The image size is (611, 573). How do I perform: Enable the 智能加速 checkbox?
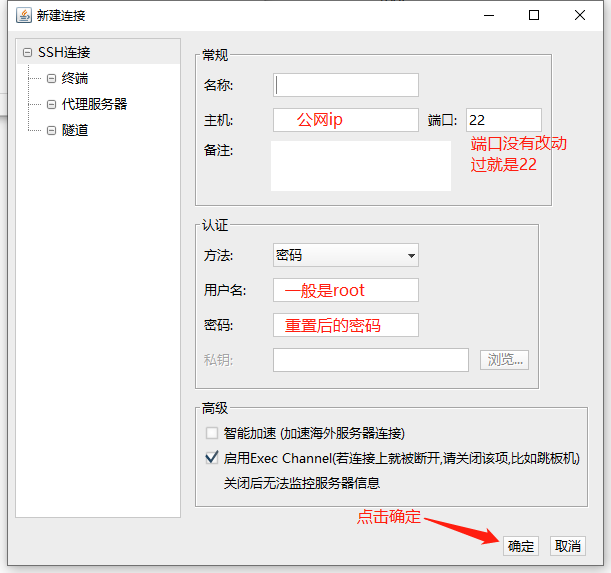(212, 433)
